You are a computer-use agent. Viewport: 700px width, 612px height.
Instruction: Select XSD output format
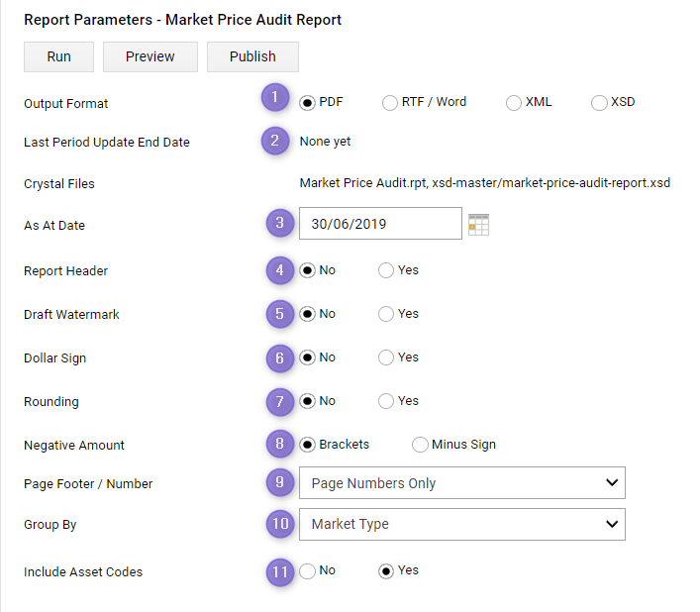pos(599,103)
